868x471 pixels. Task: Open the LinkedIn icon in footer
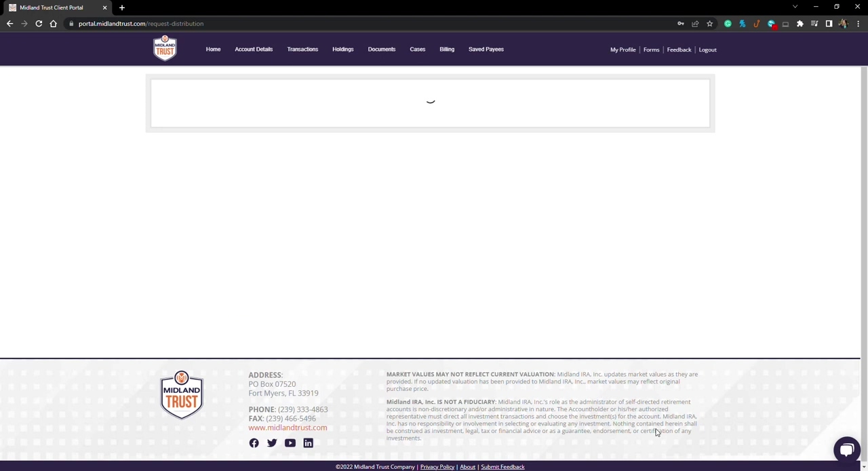coord(308,443)
